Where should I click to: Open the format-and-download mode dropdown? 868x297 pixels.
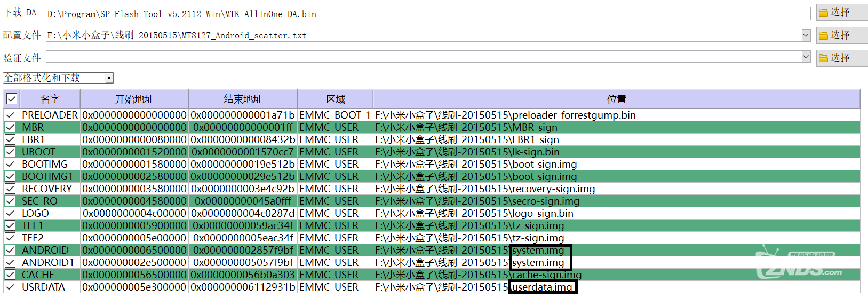pyautogui.click(x=109, y=78)
